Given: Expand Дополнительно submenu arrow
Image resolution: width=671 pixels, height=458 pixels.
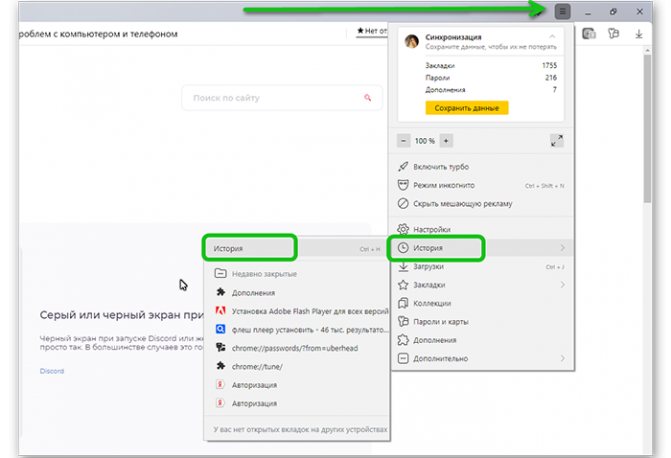Looking at the screenshot, I should [x=562, y=358].
